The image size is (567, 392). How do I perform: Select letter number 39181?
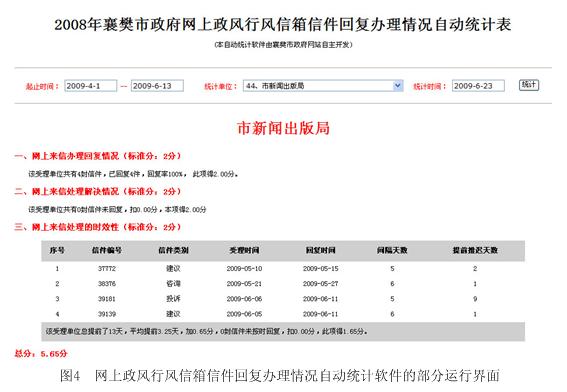pyautogui.click(x=107, y=299)
